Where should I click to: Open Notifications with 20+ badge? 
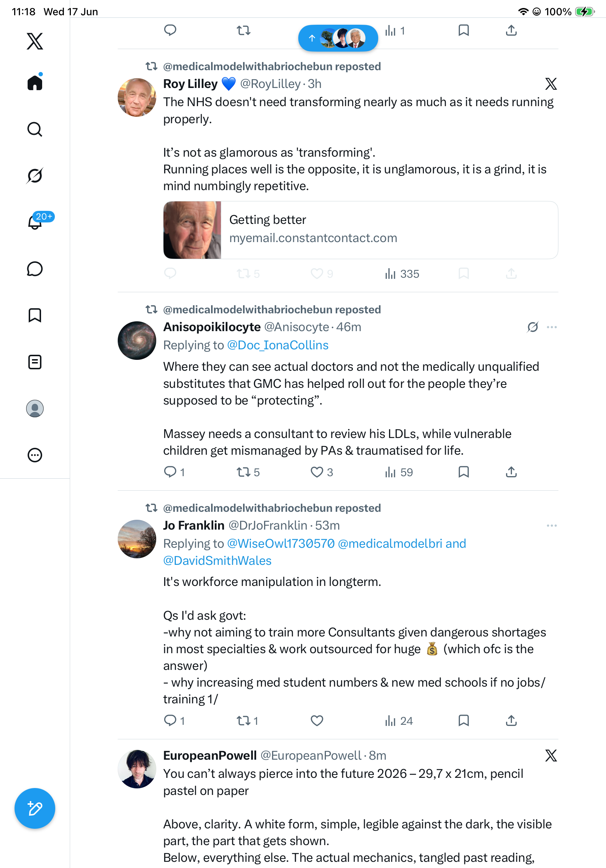(x=35, y=221)
